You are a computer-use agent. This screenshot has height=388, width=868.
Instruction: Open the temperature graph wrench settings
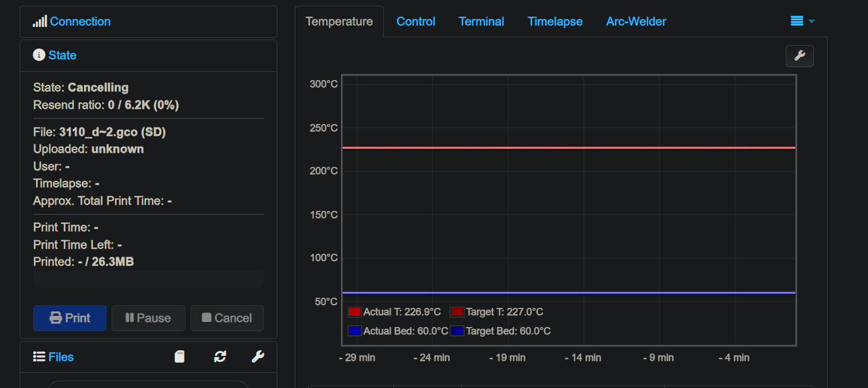pos(800,56)
